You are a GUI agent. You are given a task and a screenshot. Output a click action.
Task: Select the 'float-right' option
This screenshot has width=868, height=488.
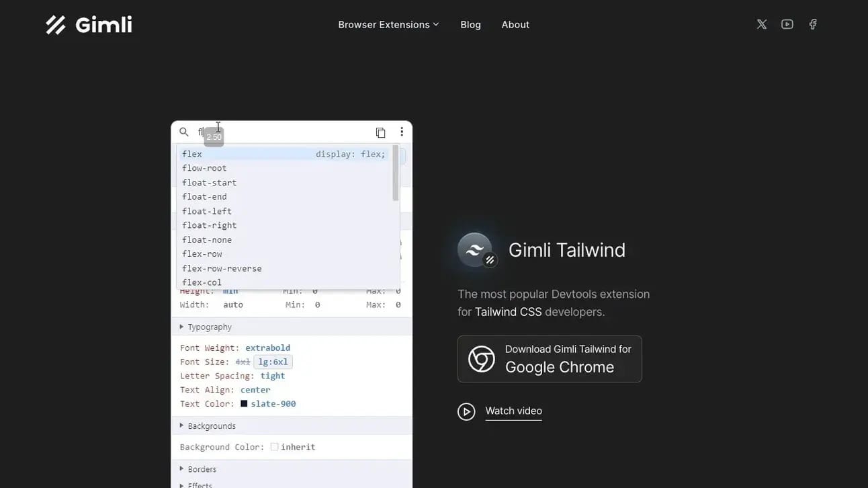tap(284, 225)
